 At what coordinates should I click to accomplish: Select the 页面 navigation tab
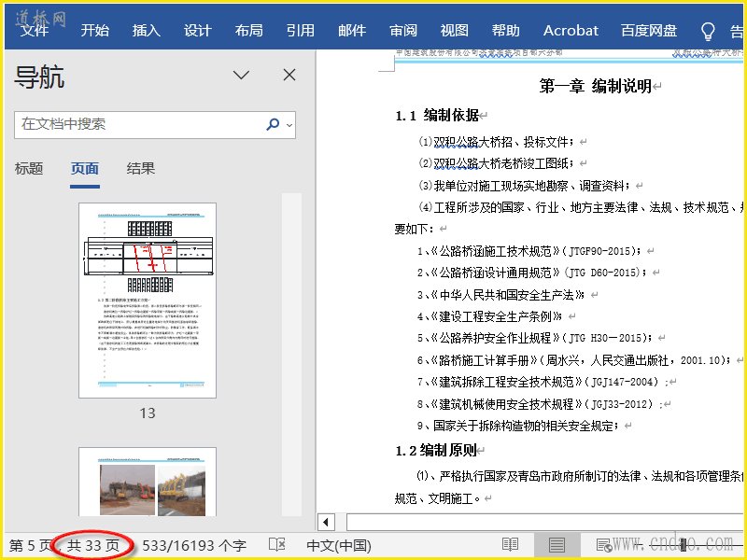[x=85, y=169]
